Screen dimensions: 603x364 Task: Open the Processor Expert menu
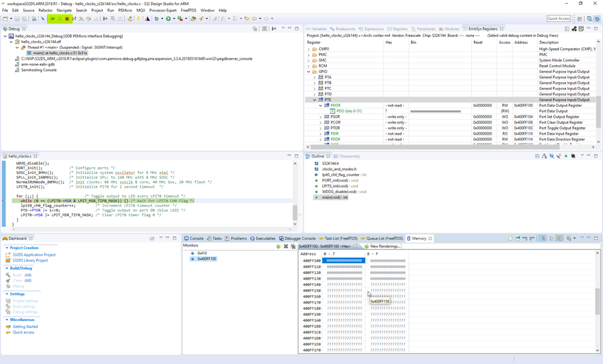pyautogui.click(x=163, y=10)
